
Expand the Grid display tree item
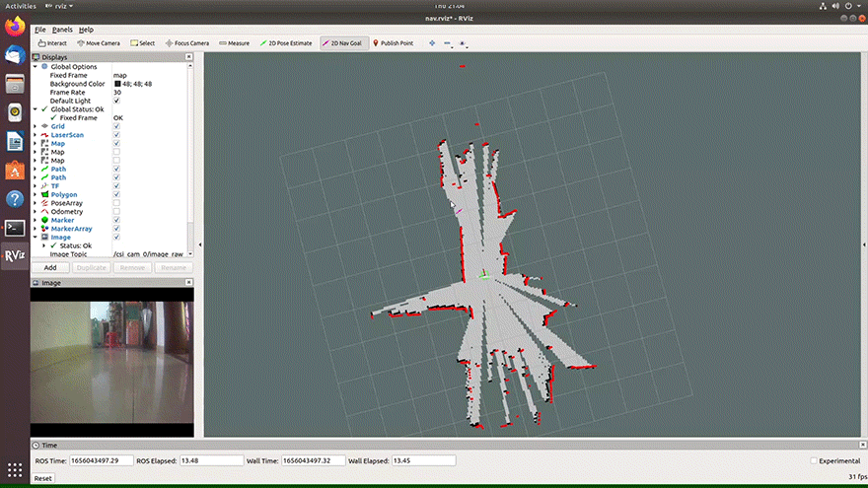pyautogui.click(x=36, y=126)
